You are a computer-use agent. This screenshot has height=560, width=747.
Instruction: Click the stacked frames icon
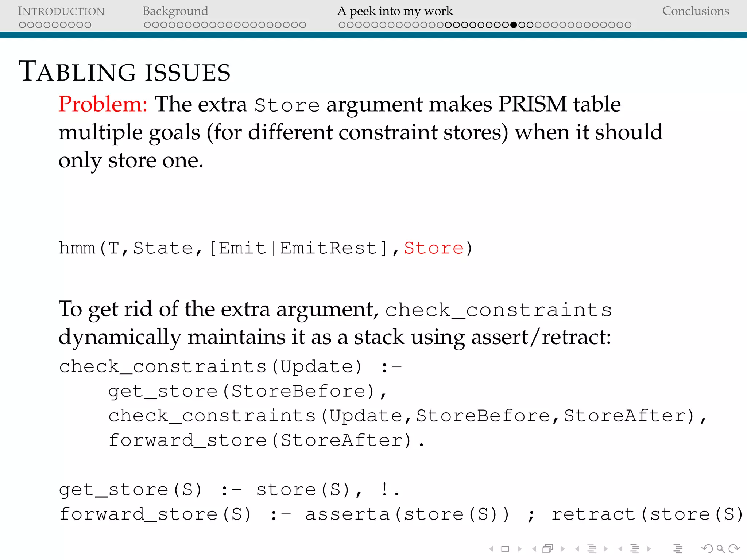tap(548, 549)
